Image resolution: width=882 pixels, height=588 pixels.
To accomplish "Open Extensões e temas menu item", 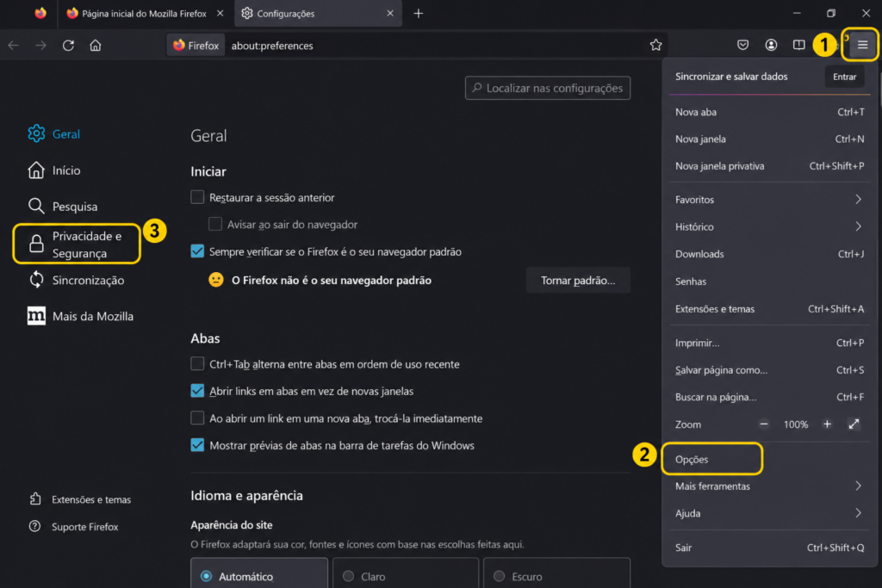I will click(769, 308).
